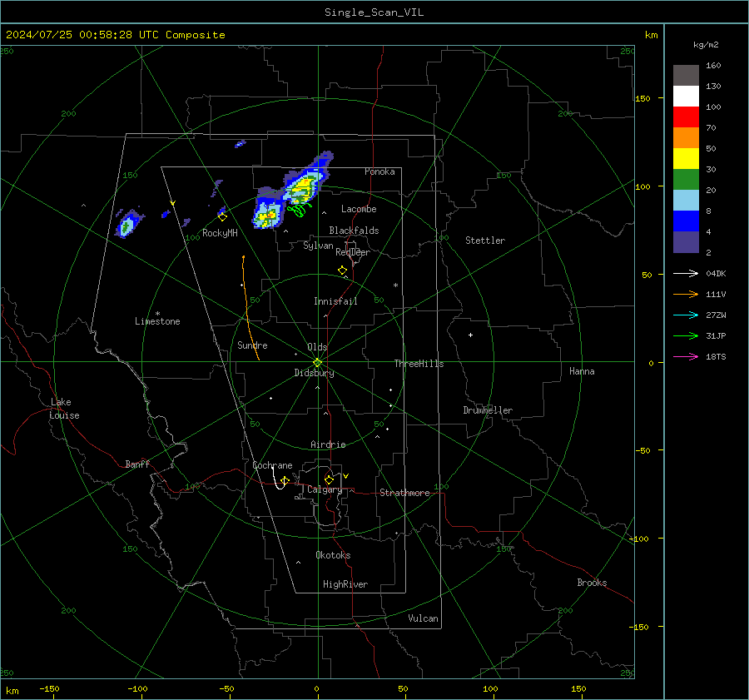
Task: Select the red 70–100 legend color
Action: coord(686,117)
